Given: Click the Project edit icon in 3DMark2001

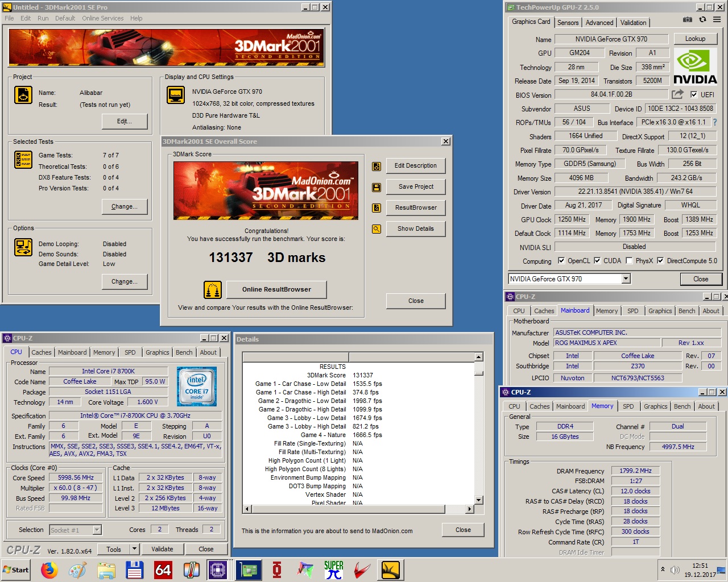Looking at the screenshot, I should pyautogui.click(x=23, y=95).
